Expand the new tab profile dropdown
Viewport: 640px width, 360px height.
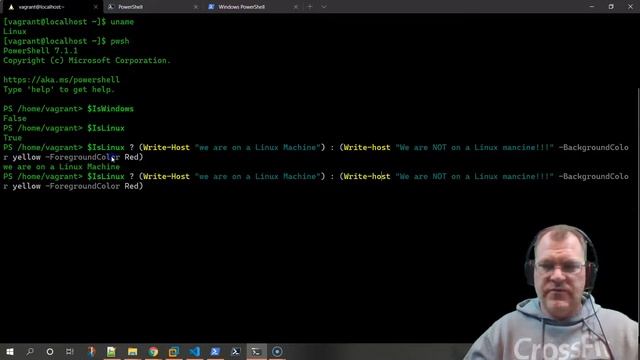[x=324, y=7]
